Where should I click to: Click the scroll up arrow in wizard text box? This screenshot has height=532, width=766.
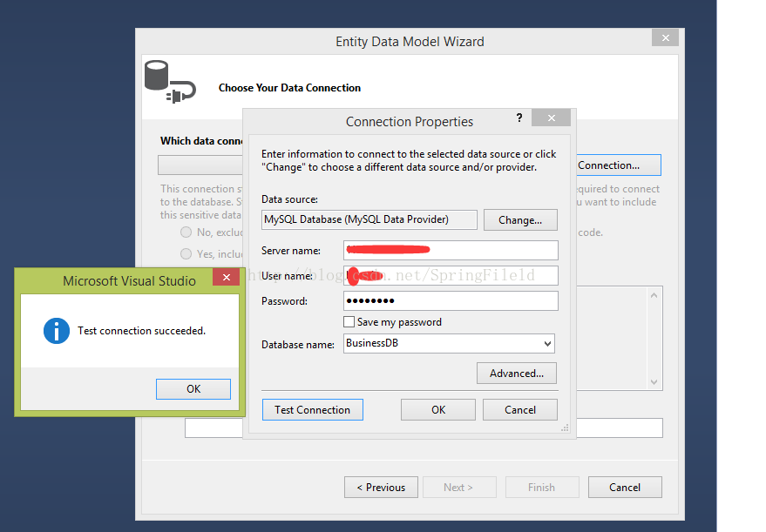click(654, 295)
